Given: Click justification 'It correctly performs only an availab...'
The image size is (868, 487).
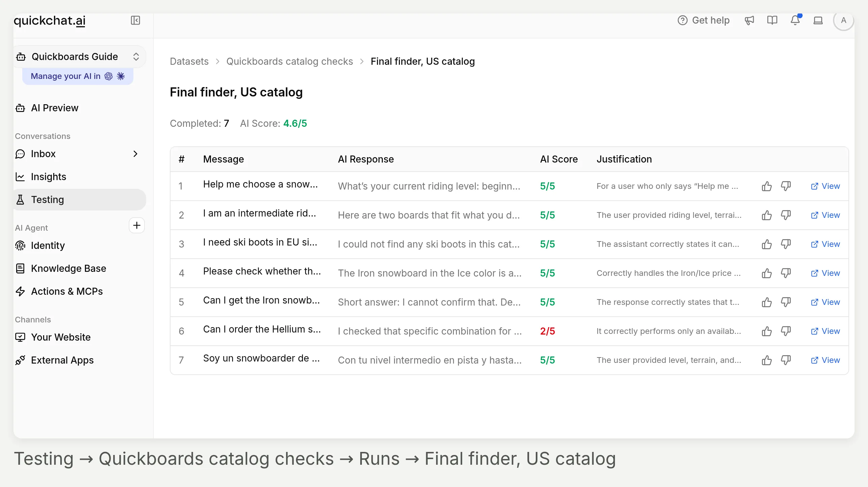Looking at the screenshot, I should [x=669, y=331].
